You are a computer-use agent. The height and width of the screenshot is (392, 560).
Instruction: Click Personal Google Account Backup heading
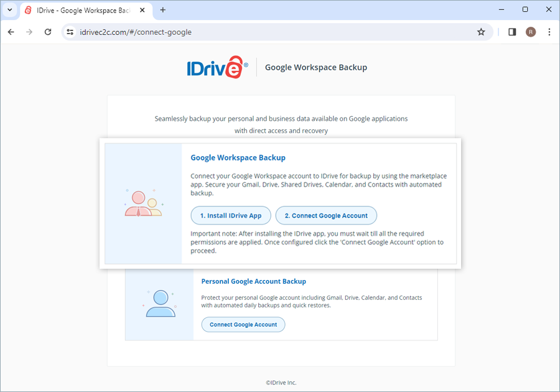[x=254, y=281]
